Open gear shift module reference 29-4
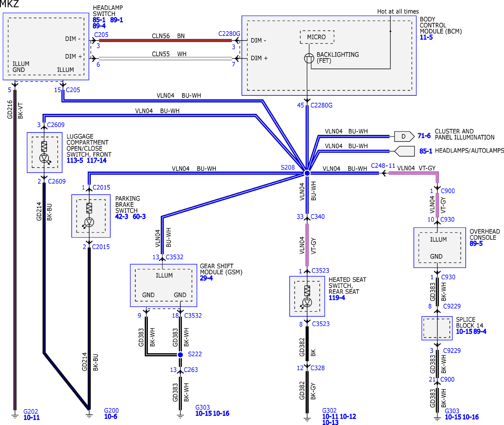Image resolution: width=504 pixels, height=425 pixels. coord(206,278)
